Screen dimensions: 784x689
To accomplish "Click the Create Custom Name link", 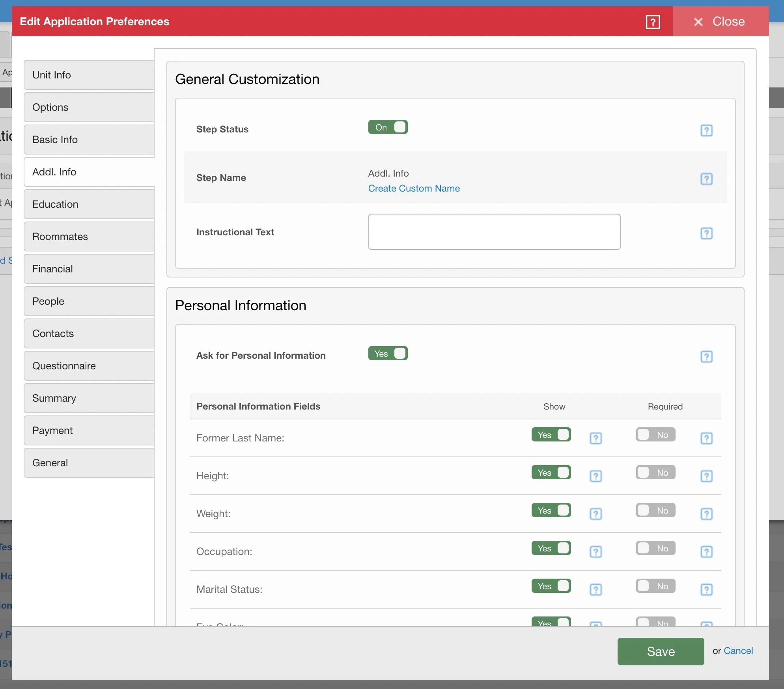I will pyautogui.click(x=414, y=188).
